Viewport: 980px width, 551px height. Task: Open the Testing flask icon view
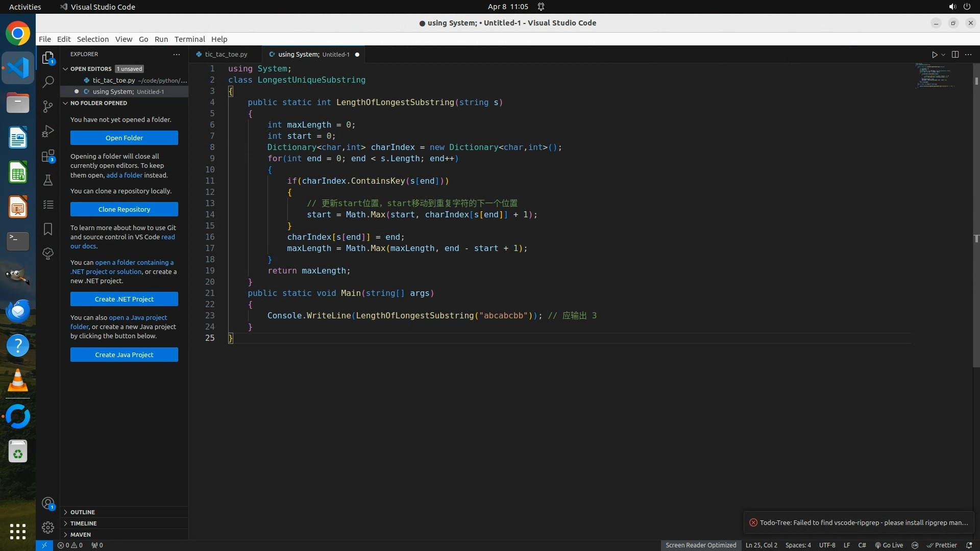[48, 180]
